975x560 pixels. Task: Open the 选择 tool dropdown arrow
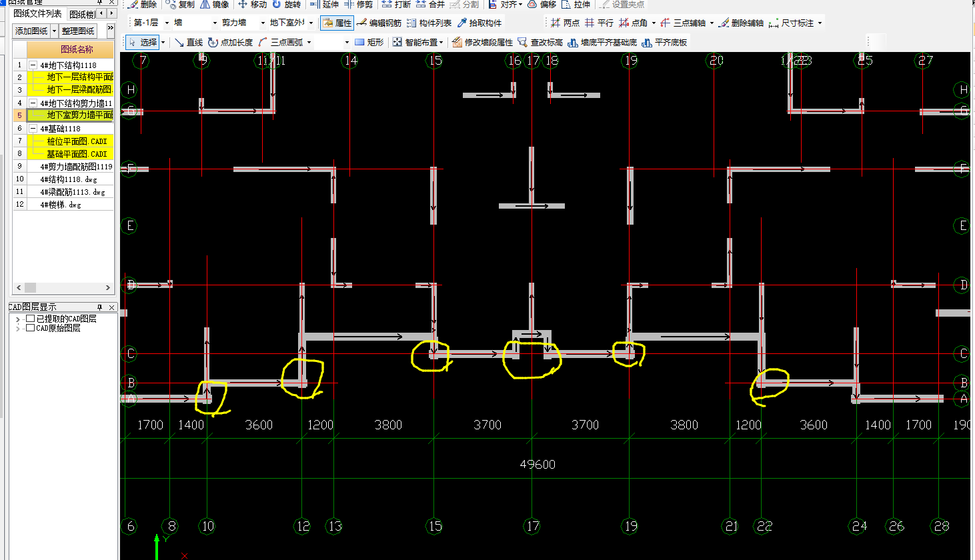pyautogui.click(x=163, y=42)
